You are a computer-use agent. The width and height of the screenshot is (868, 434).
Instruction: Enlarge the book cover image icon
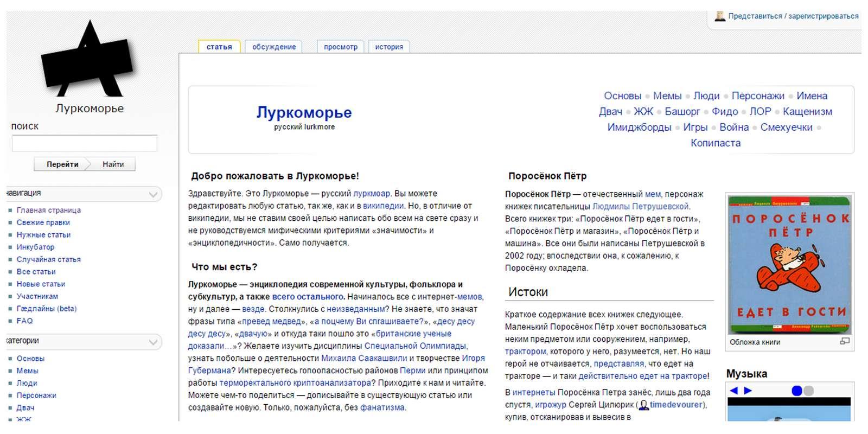[844, 341]
